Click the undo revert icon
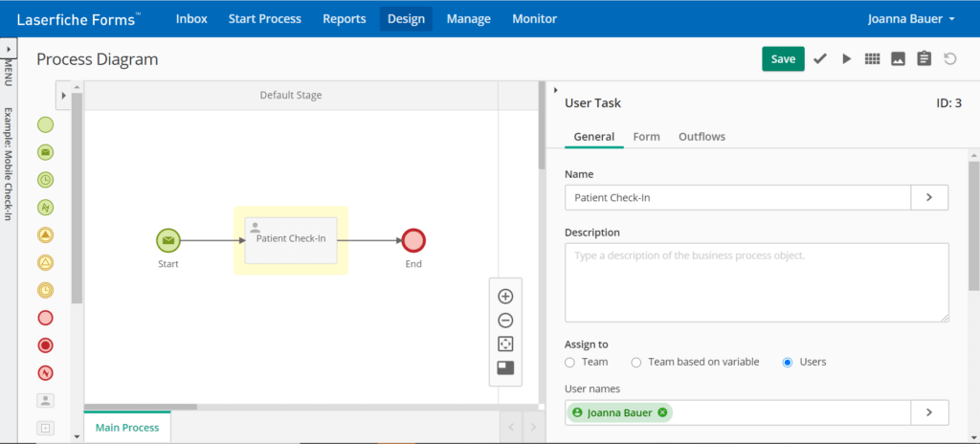Viewport: 980px width, 444px height. 950,58
